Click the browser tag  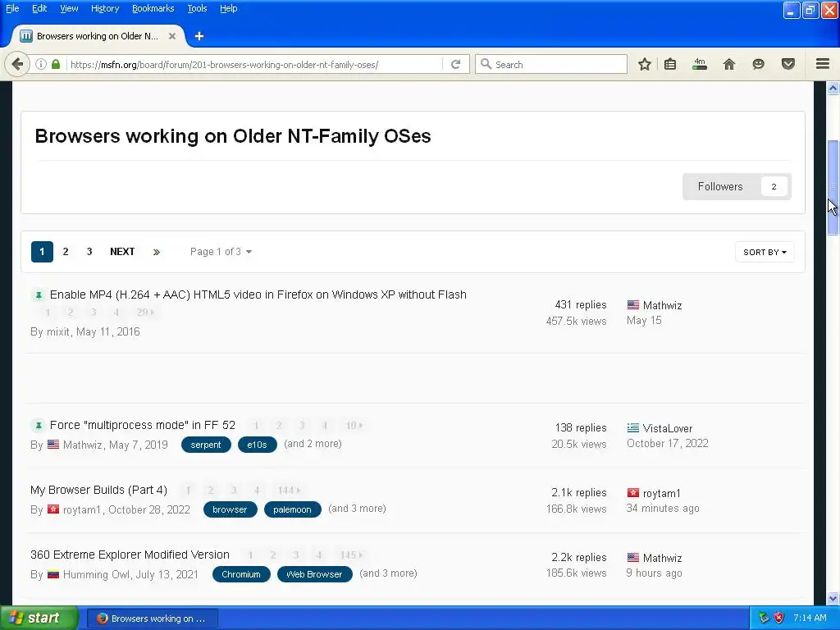230,509
